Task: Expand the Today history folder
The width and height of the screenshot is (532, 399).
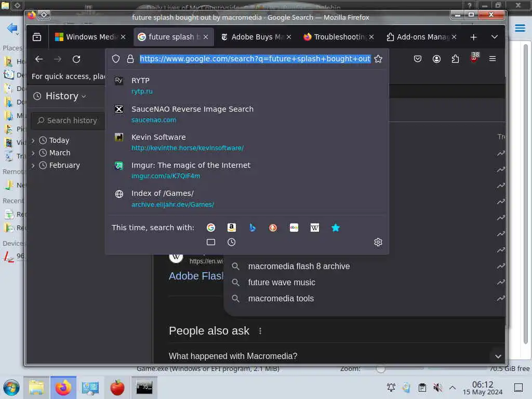Action: pyautogui.click(x=33, y=140)
